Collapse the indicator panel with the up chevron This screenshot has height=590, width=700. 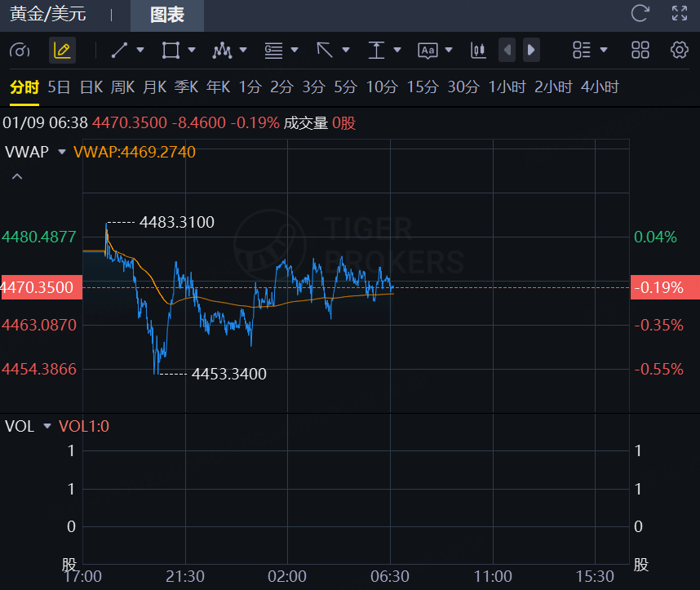tap(17, 176)
